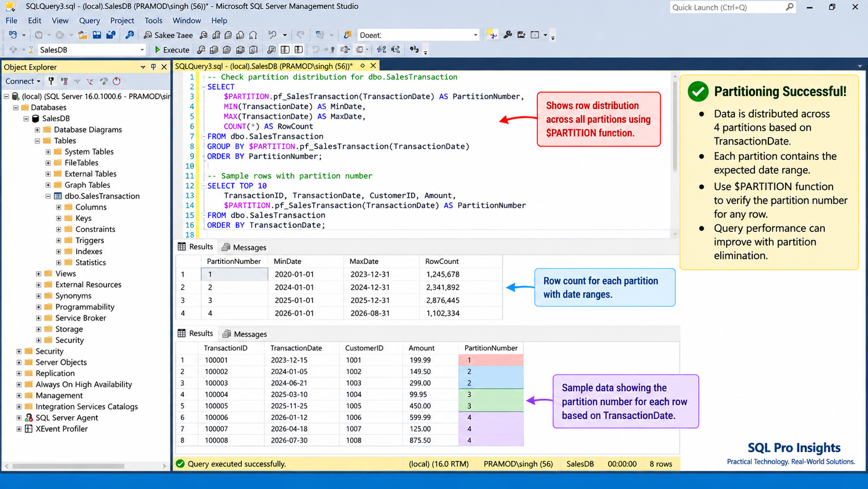Click the new query icon at toolbar start
The height and width of the screenshot is (489, 868).
(x=13, y=35)
